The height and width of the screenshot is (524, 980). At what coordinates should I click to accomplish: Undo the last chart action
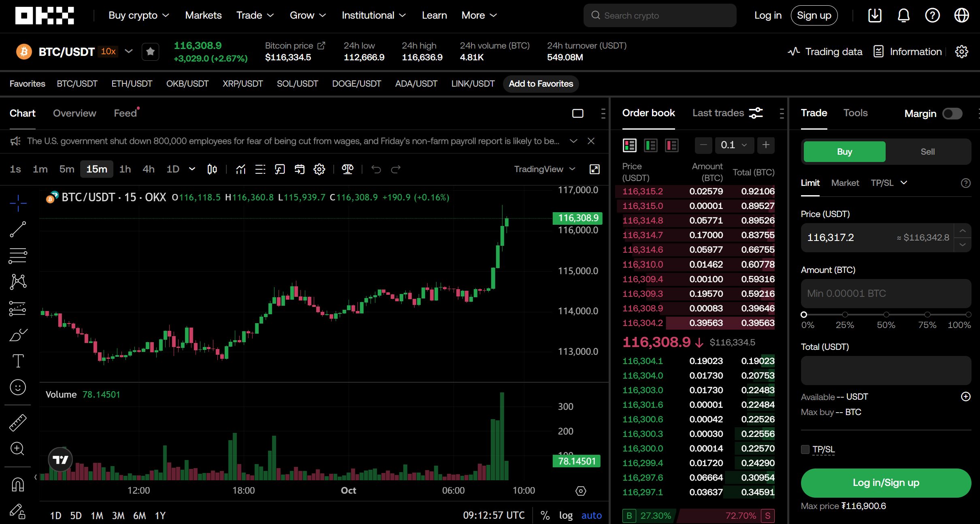tap(376, 170)
